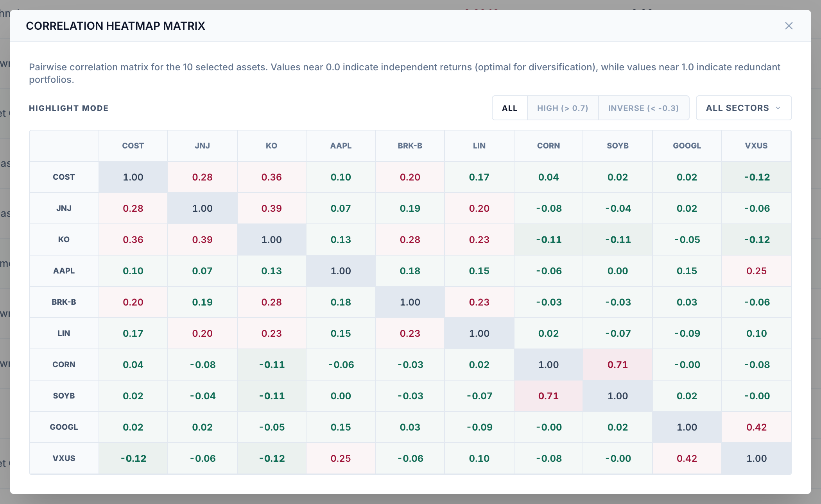Select the AAPL row label
The image size is (821, 504).
64,271
